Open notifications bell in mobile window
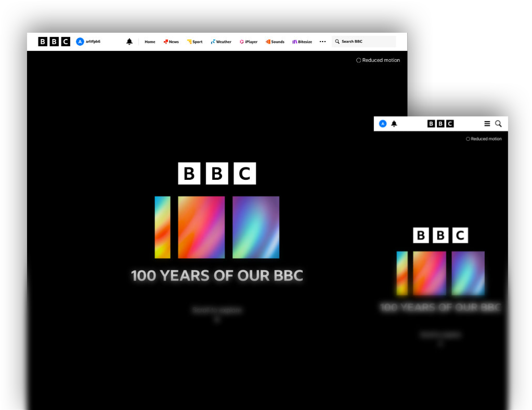The image size is (532, 410). (394, 124)
